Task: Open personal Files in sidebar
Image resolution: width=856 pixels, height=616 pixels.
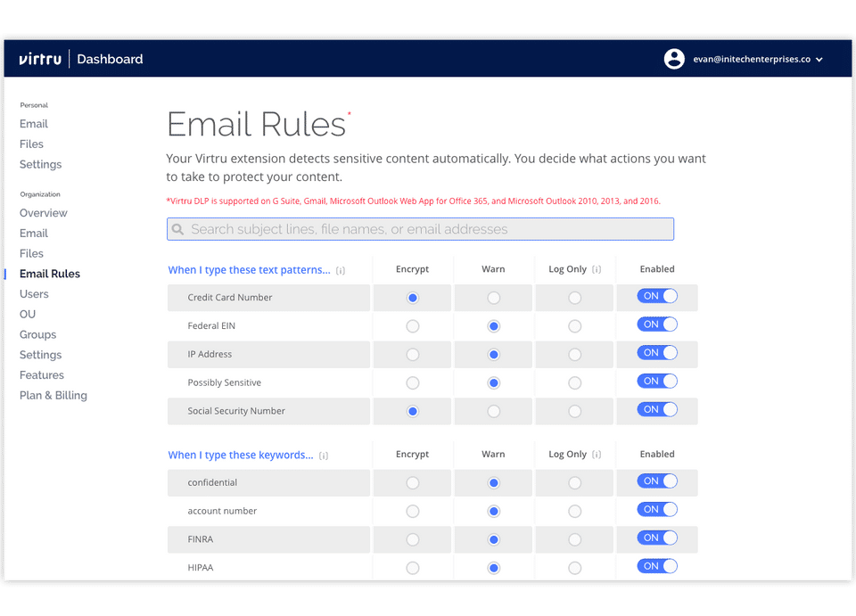Action: click(32, 144)
